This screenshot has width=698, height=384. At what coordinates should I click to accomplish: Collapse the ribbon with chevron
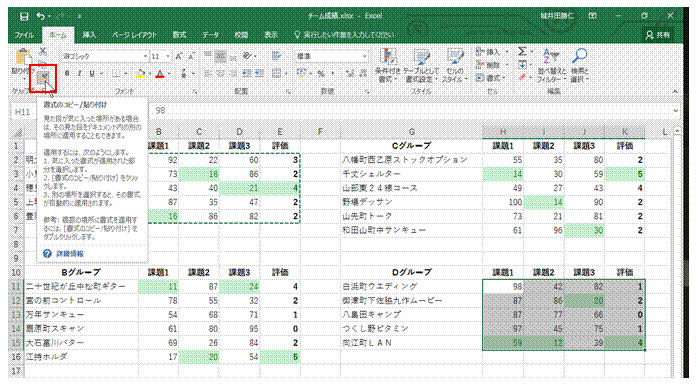(675, 91)
